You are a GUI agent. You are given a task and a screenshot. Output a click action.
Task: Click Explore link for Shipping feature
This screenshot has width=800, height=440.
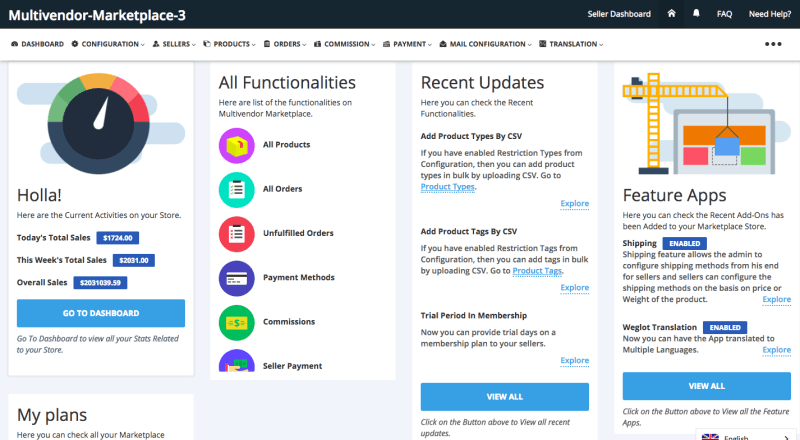click(776, 299)
